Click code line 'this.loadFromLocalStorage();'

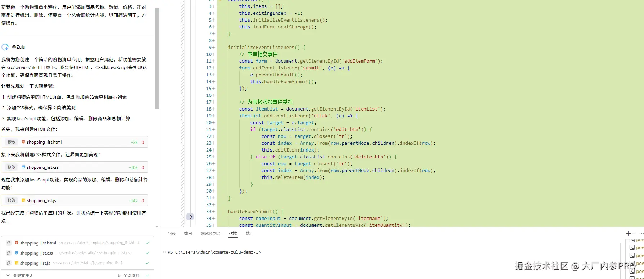[278, 27]
